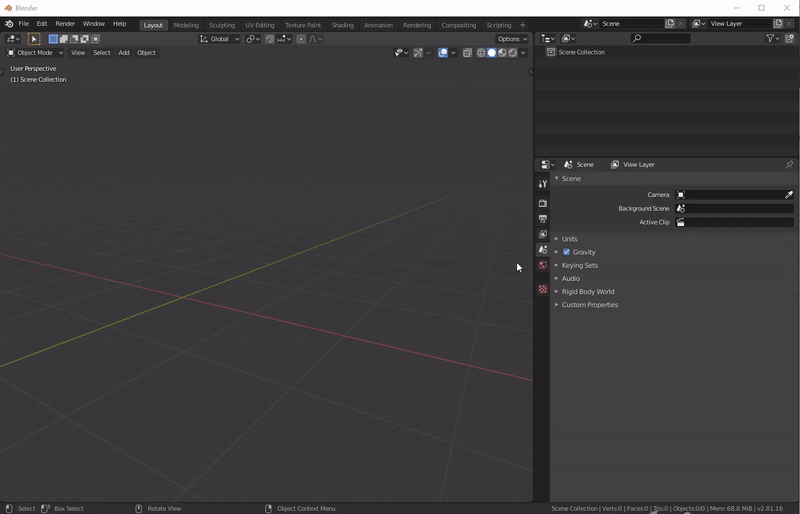
Task: Switch to Material Preview shading
Action: tap(502, 53)
